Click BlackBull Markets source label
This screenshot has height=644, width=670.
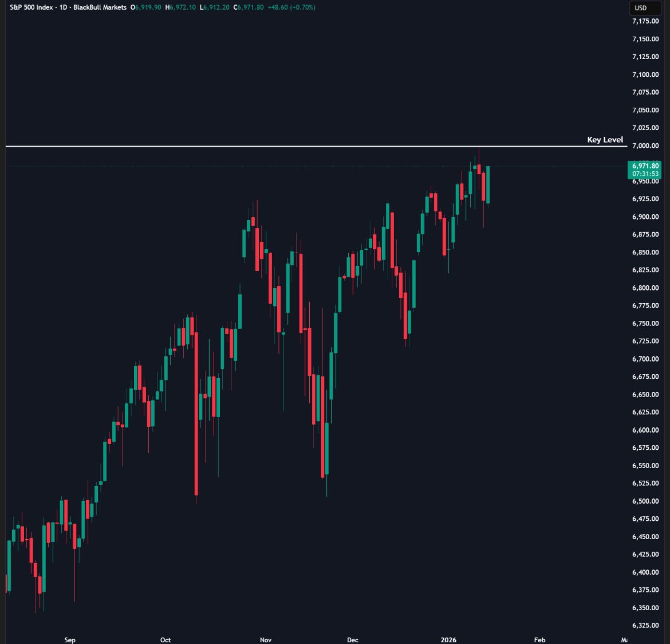coord(100,7)
